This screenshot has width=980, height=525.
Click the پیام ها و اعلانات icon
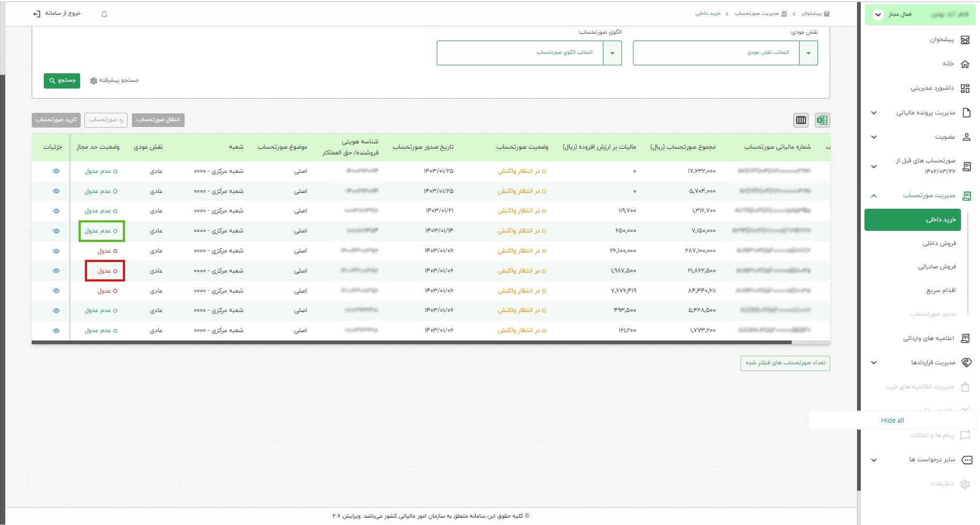(x=965, y=435)
